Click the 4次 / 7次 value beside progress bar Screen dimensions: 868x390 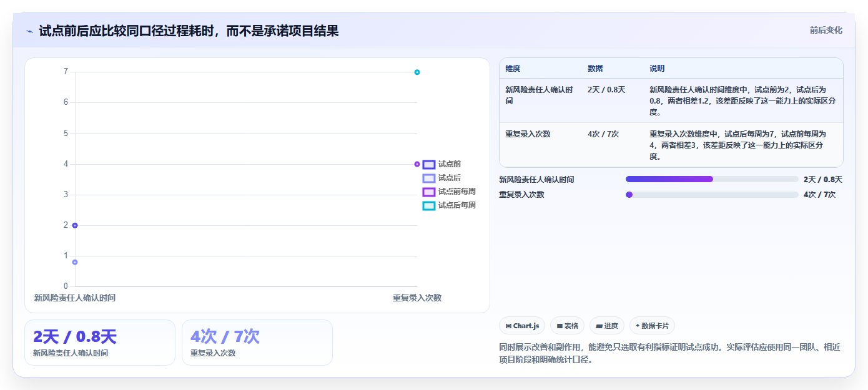819,195
